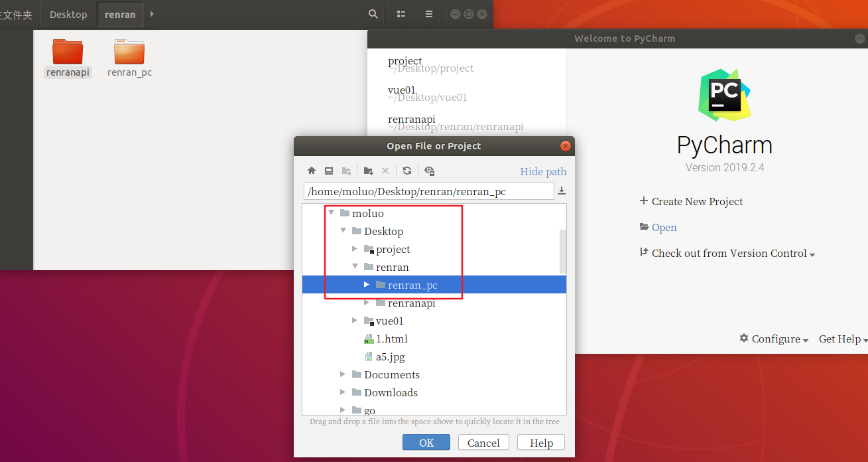868x462 pixels.
Task: Expand the renran_pc folder node
Action: coord(367,285)
